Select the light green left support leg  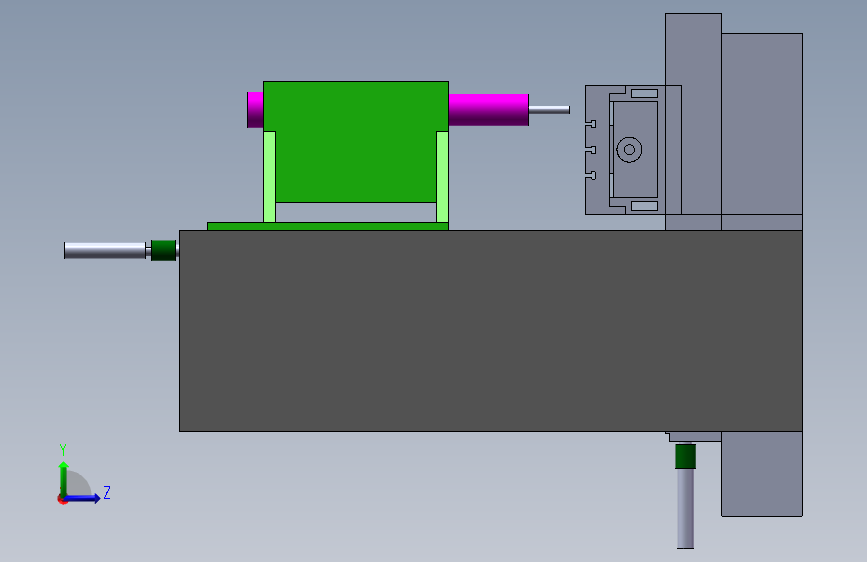coord(269,176)
